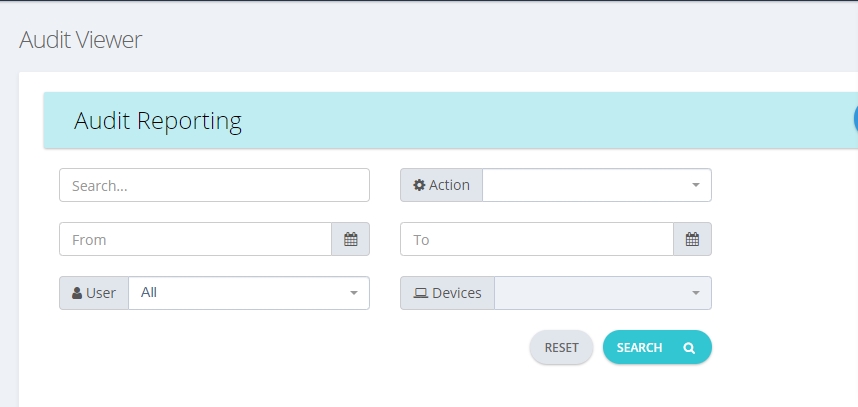Click the magnifier icon on Search button
Image resolution: width=858 pixels, height=407 pixels.
point(689,348)
